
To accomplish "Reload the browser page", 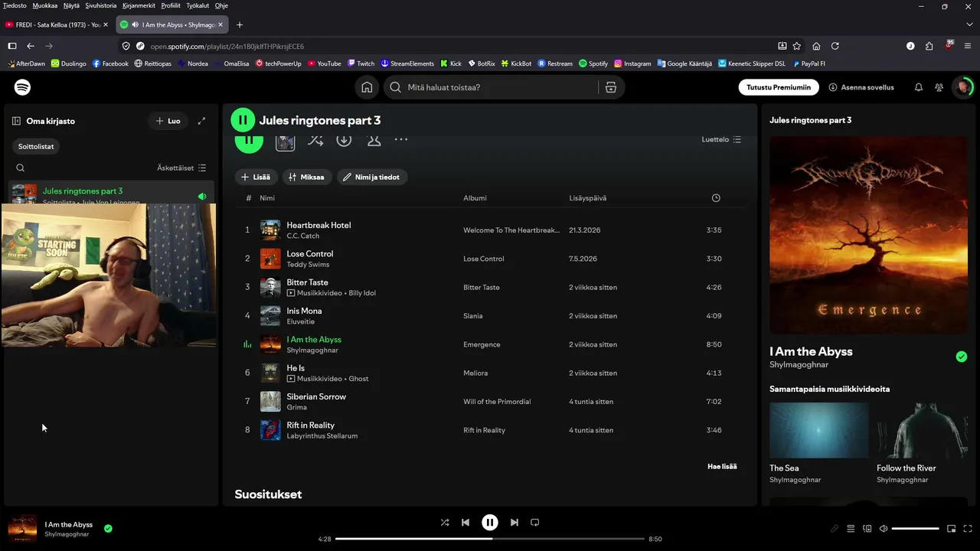I will tap(835, 46).
